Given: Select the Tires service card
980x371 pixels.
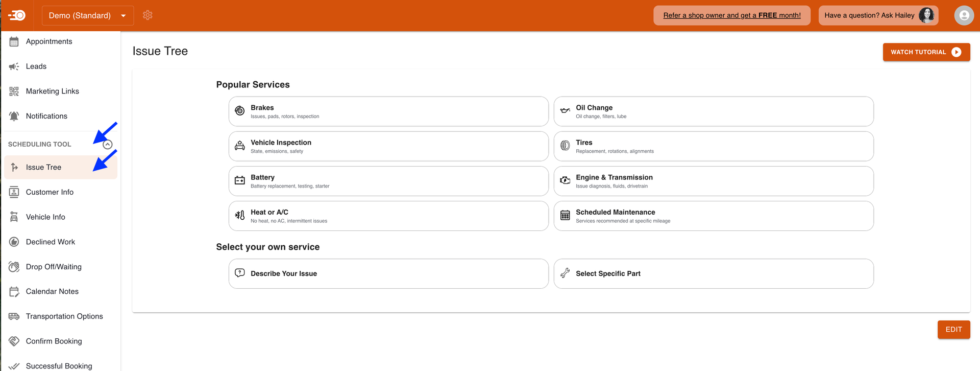Looking at the screenshot, I should 714,146.
